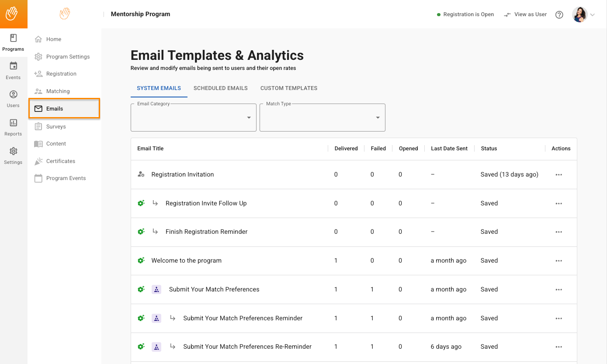Expand the Email Category dropdown

point(193,118)
